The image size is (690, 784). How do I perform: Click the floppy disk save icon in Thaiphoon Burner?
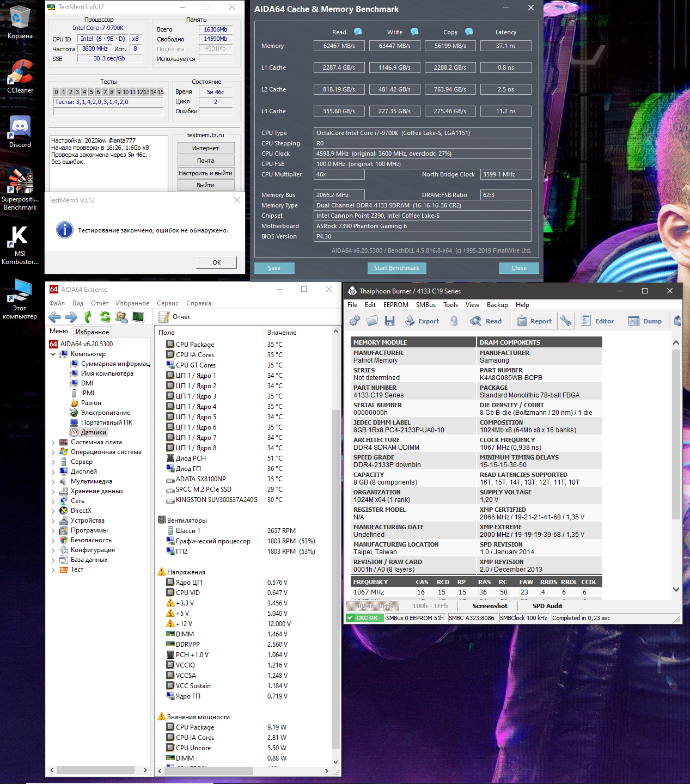[389, 321]
